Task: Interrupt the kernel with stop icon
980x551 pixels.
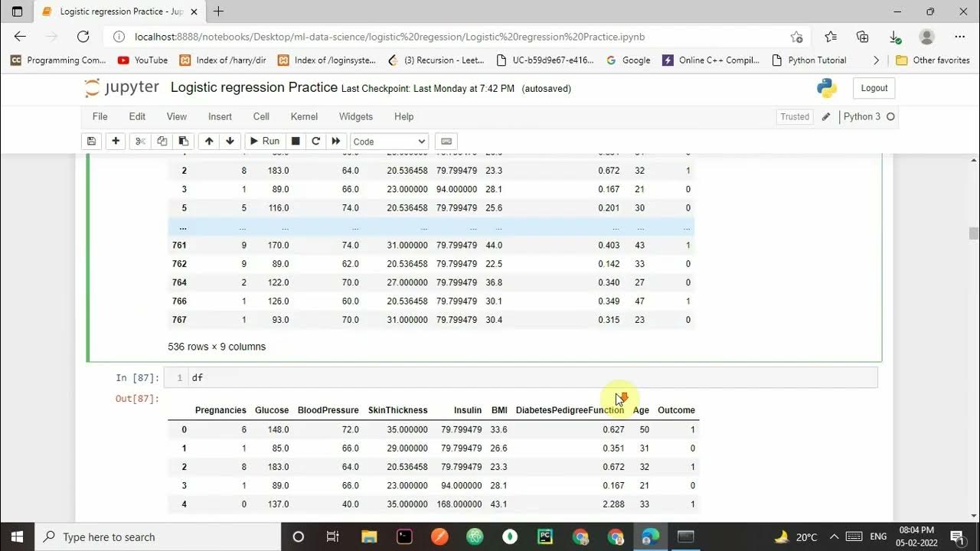Action: tap(296, 141)
